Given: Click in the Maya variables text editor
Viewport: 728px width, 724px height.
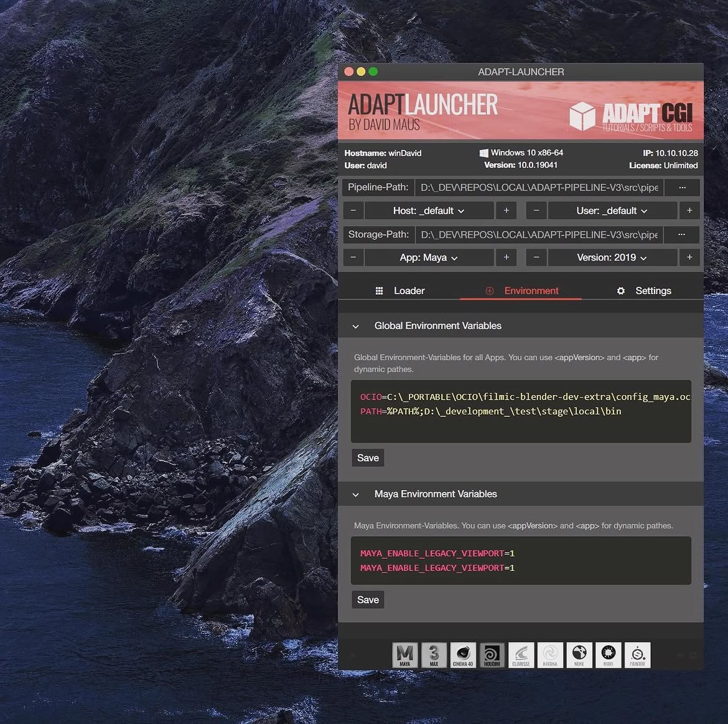Looking at the screenshot, I should tap(521, 560).
